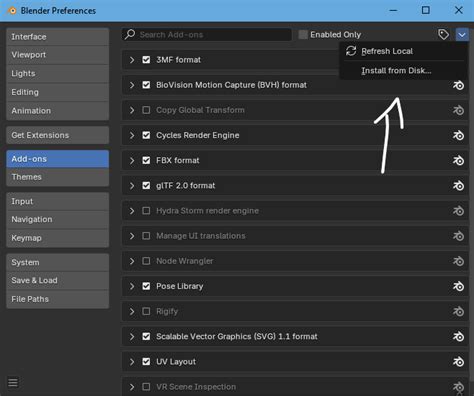The width and height of the screenshot is (474, 396).
Task: Open the Input preferences section
Action: (x=58, y=201)
